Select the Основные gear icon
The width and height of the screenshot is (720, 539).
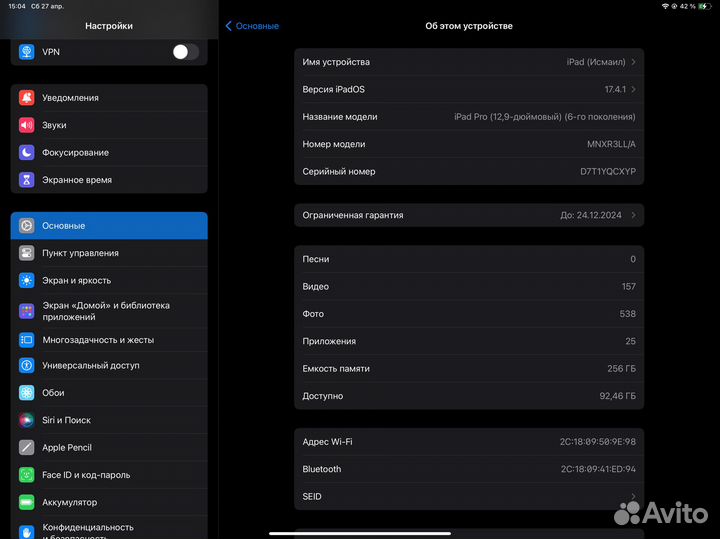(27, 225)
